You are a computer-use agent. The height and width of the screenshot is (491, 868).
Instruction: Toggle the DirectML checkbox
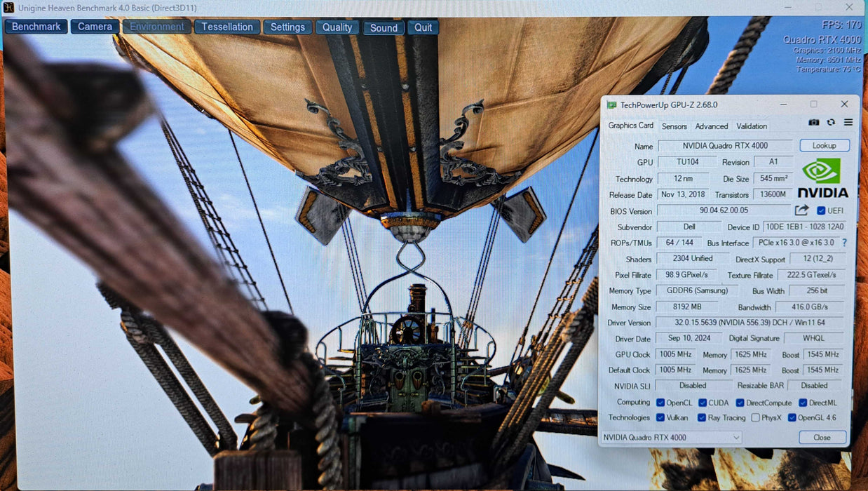coord(802,403)
